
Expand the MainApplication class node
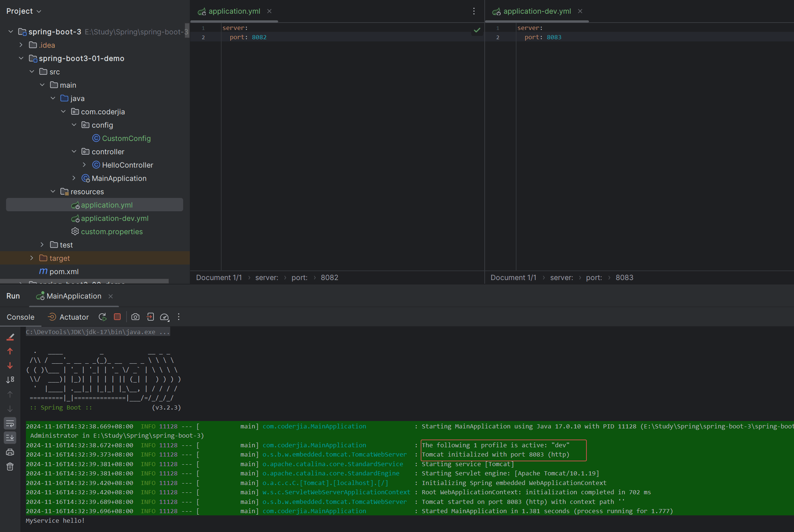[x=74, y=178]
